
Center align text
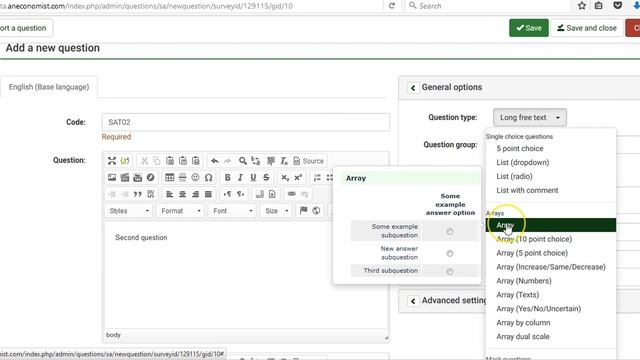tap(182, 194)
